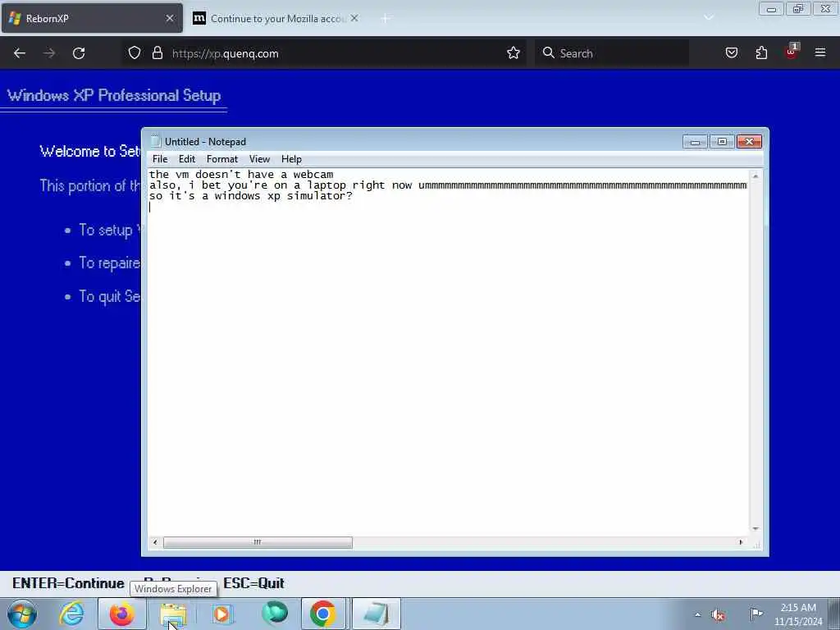Screen dimensions: 840x630
Task: Click the ENTER=Continue text on the setup page
Action: click(x=68, y=583)
